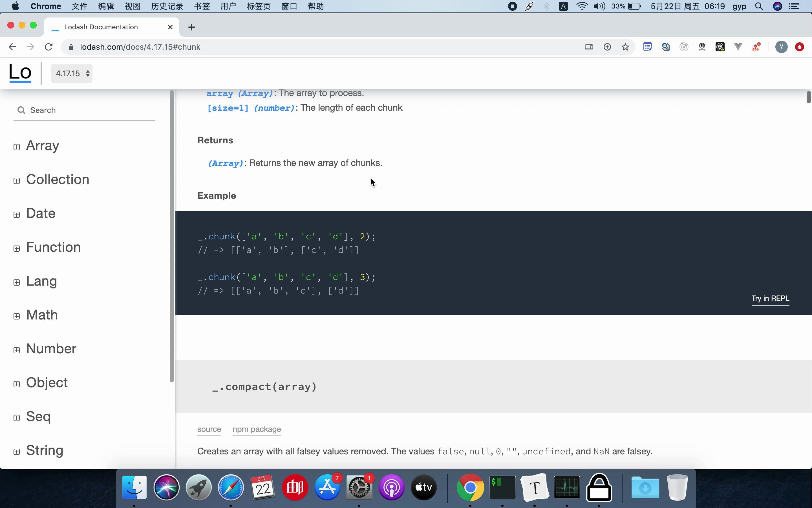The image size is (812, 508).
Task: Click the red update icon in Chrome toolbar
Action: pyautogui.click(x=800, y=47)
